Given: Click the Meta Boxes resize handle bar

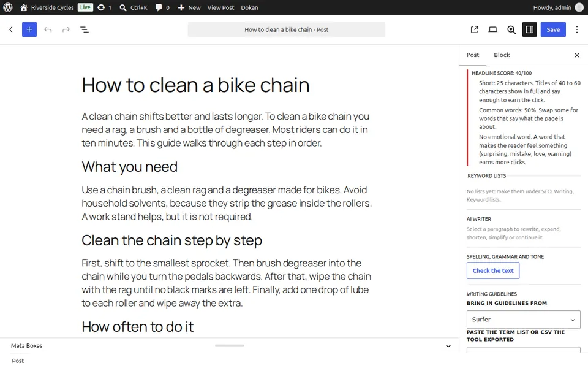Looking at the screenshot, I should point(230,345).
